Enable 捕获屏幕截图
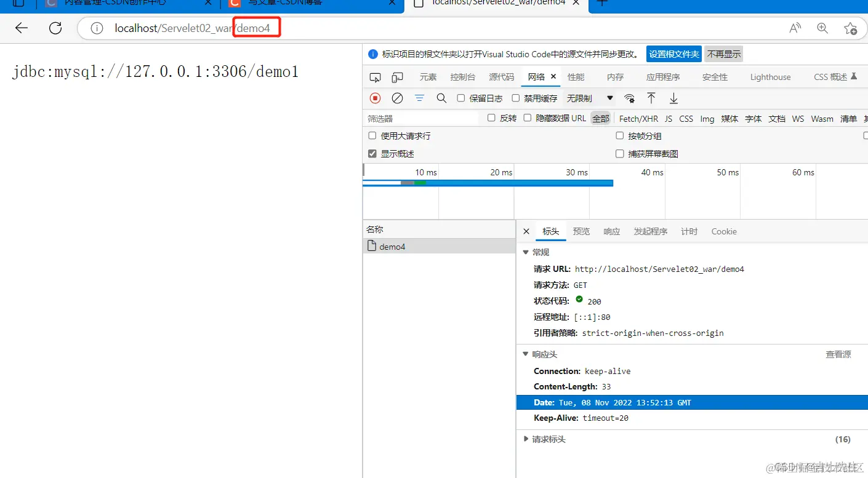This screenshot has height=478, width=868. tap(620, 153)
